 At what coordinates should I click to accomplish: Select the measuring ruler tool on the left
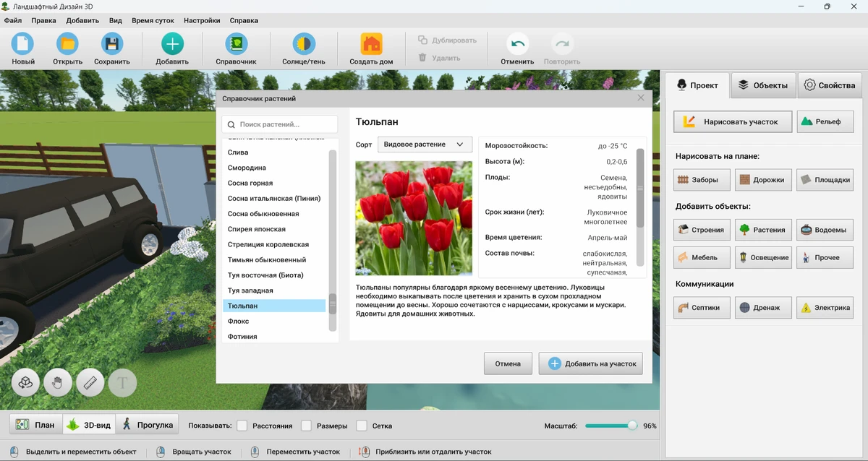tap(90, 382)
